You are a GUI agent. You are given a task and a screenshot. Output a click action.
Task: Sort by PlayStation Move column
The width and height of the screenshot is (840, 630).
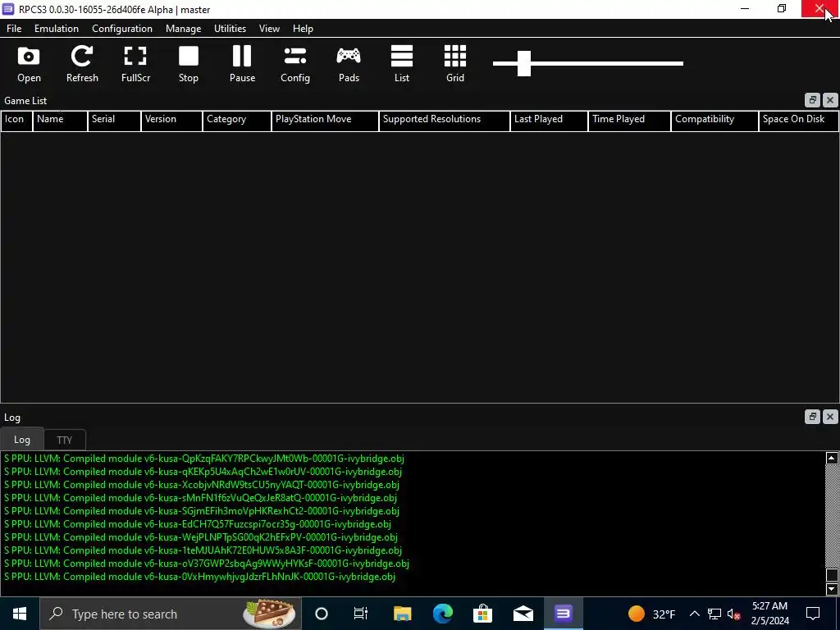tap(325, 121)
